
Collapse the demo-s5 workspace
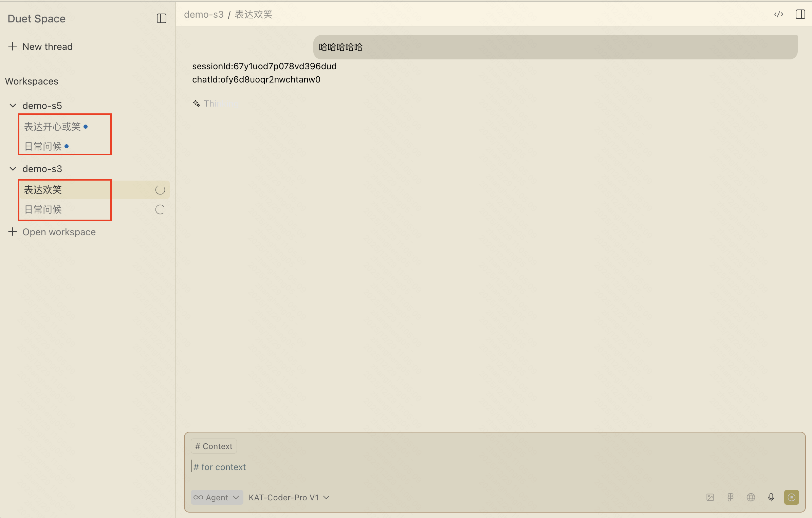13,106
